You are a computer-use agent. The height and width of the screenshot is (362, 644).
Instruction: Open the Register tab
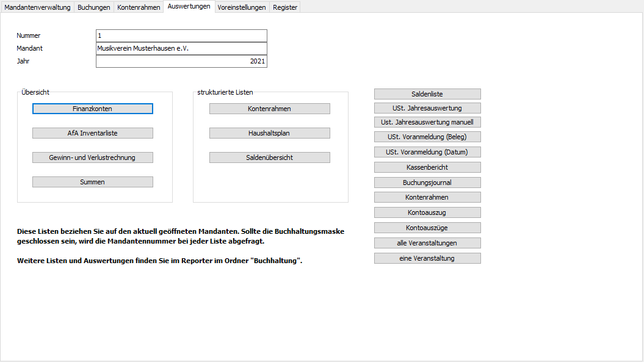point(285,7)
